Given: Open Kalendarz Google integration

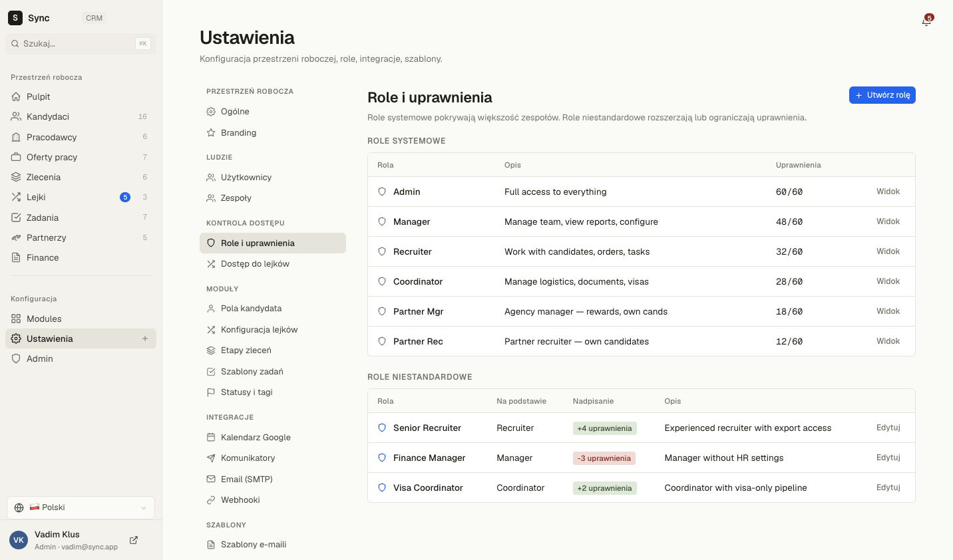Looking at the screenshot, I should [x=273, y=437].
